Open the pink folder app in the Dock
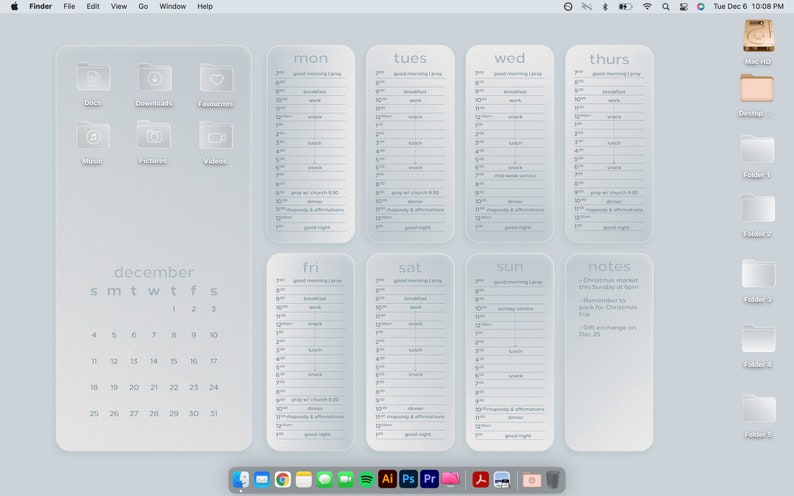Viewport: 794px width, 496px height. tap(450, 479)
